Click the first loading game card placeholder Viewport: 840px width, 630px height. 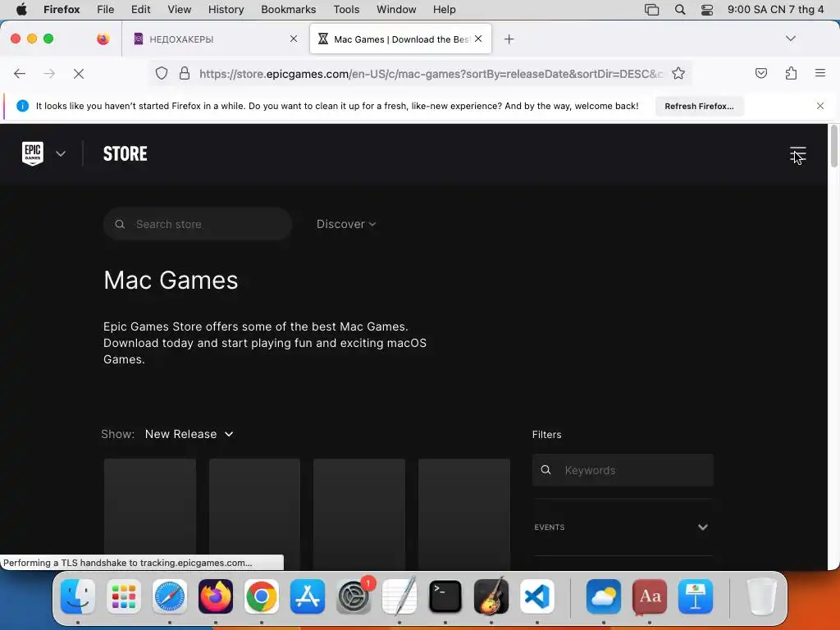click(x=150, y=514)
